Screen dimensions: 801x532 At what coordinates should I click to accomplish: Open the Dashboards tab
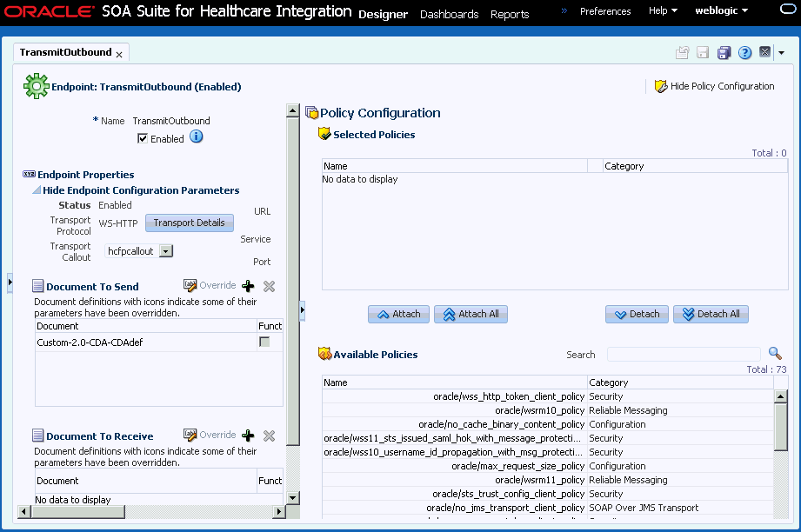[449, 14]
